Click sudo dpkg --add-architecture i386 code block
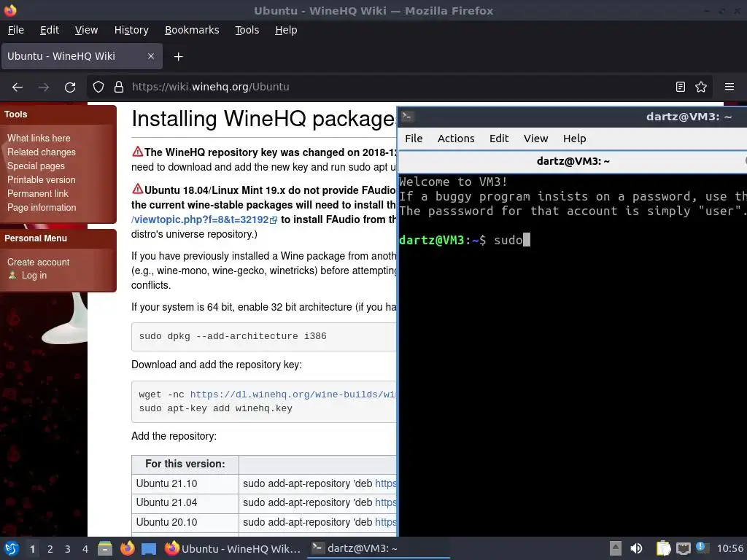 coord(264,336)
